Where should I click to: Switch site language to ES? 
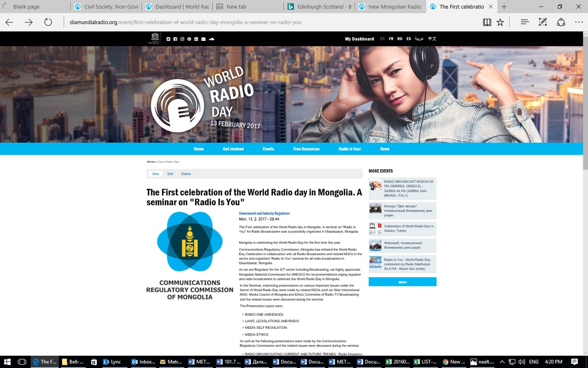pyautogui.click(x=409, y=39)
